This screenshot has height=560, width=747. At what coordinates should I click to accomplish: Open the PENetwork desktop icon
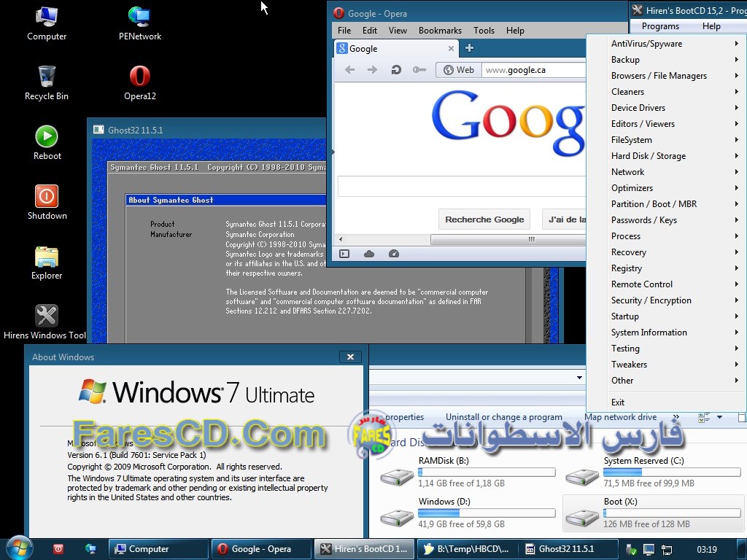point(139,24)
